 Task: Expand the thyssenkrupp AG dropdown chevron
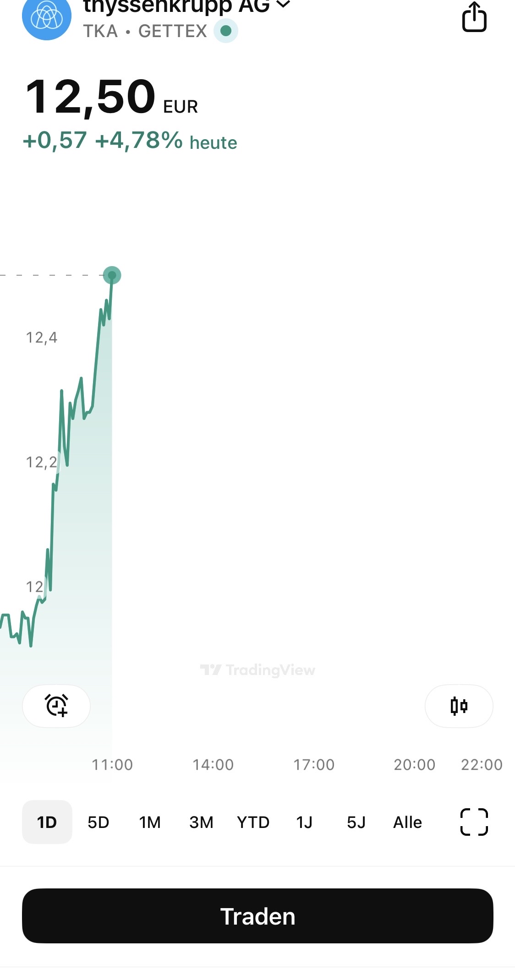tap(284, 5)
